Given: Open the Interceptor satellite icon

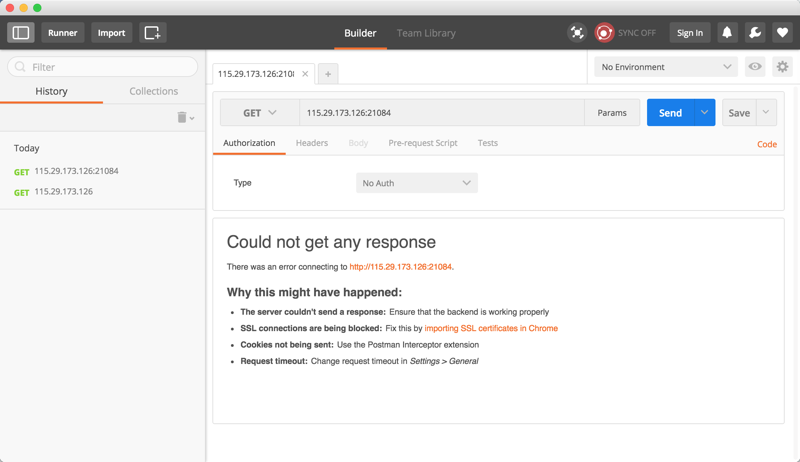Looking at the screenshot, I should tap(577, 33).
